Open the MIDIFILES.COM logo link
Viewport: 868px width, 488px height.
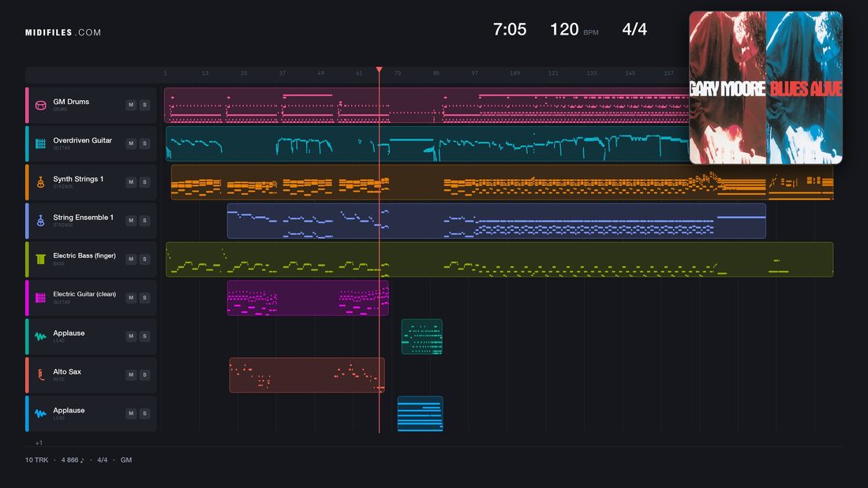(x=63, y=32)
